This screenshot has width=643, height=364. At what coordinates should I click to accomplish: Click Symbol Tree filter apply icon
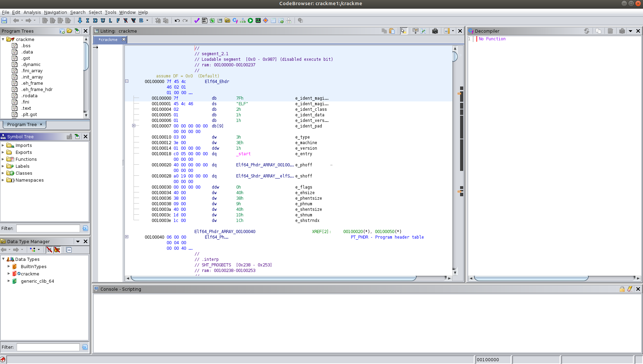pyautogui.click(x=85, y=228)
